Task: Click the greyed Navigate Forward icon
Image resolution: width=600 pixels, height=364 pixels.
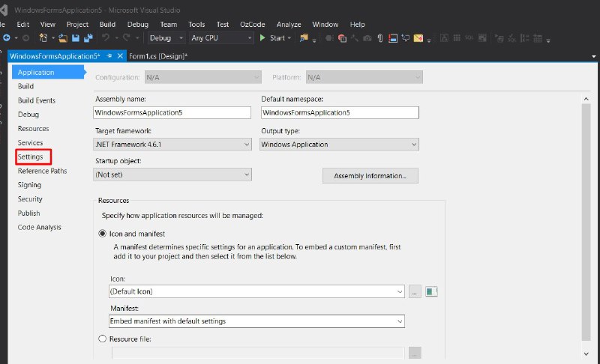Action: coord(25,37)
